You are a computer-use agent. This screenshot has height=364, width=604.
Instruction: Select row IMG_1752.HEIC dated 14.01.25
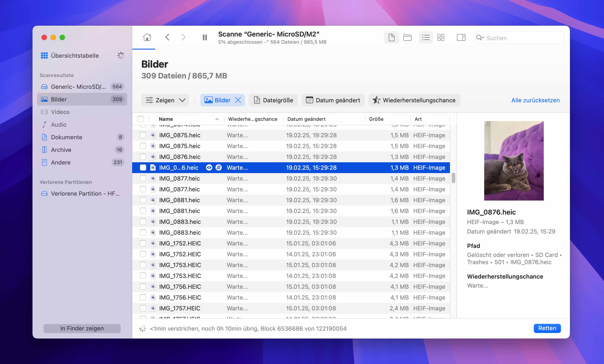click(x=291, y=254)
